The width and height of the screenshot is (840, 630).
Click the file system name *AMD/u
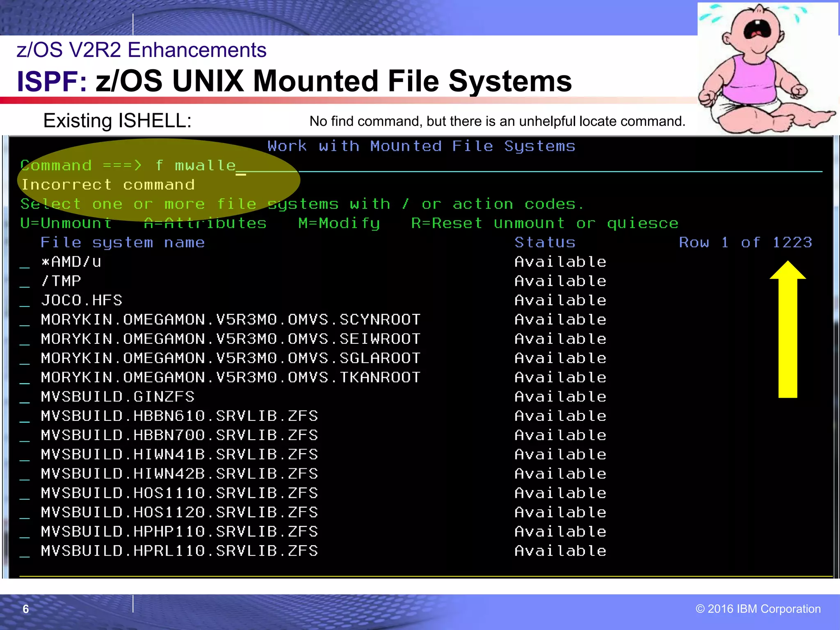click(71, 262)
